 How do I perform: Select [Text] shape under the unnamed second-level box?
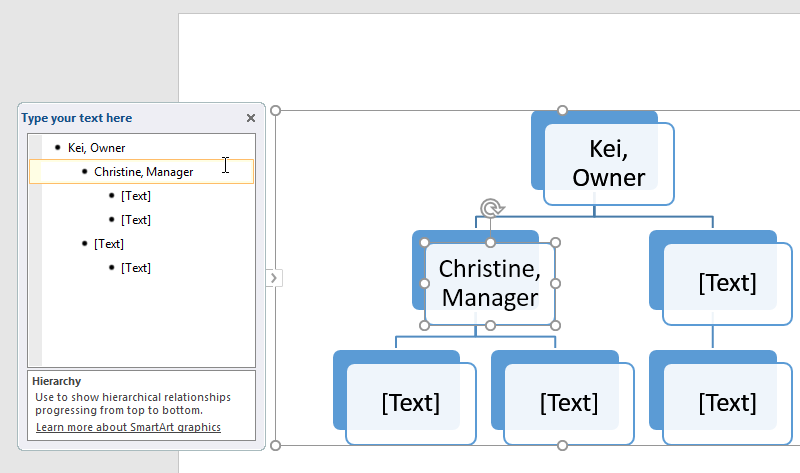tap(726, 403)
